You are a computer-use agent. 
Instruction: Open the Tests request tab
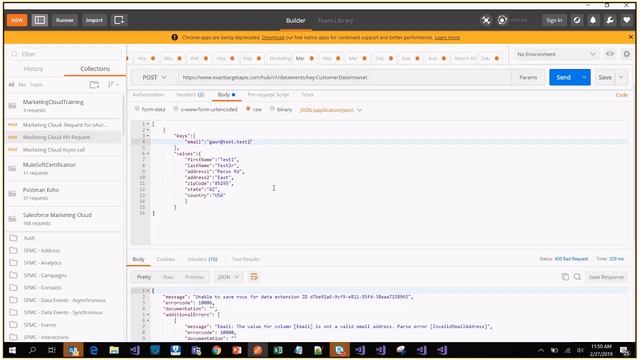click(x=307, y=94)
